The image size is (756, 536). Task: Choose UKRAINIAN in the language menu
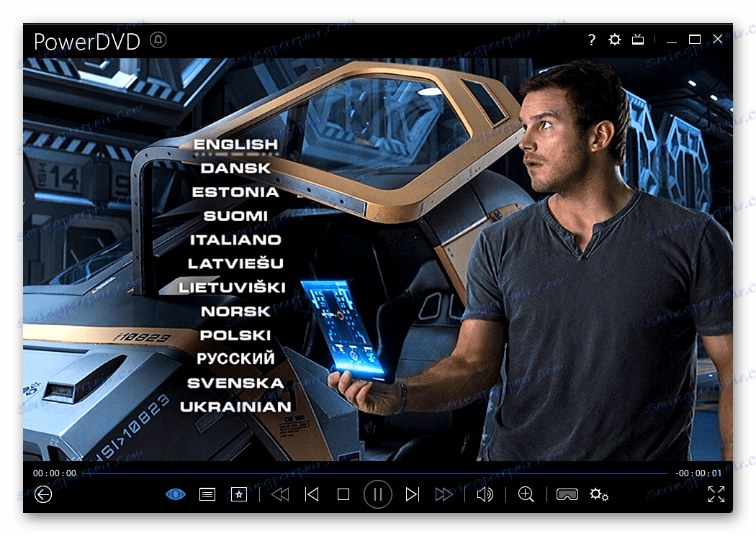[x=235, y=407]
